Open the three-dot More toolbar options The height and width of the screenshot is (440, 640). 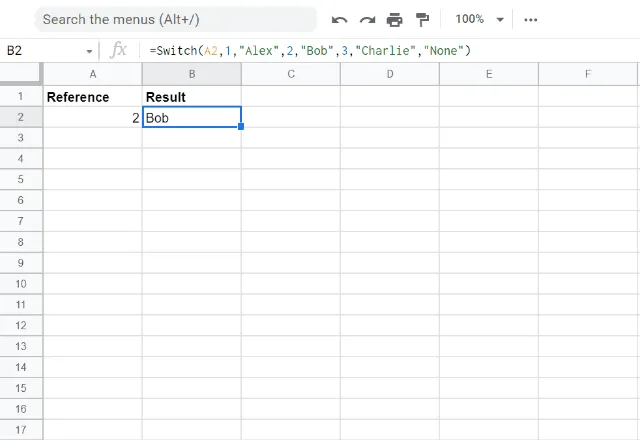[531, 19]
